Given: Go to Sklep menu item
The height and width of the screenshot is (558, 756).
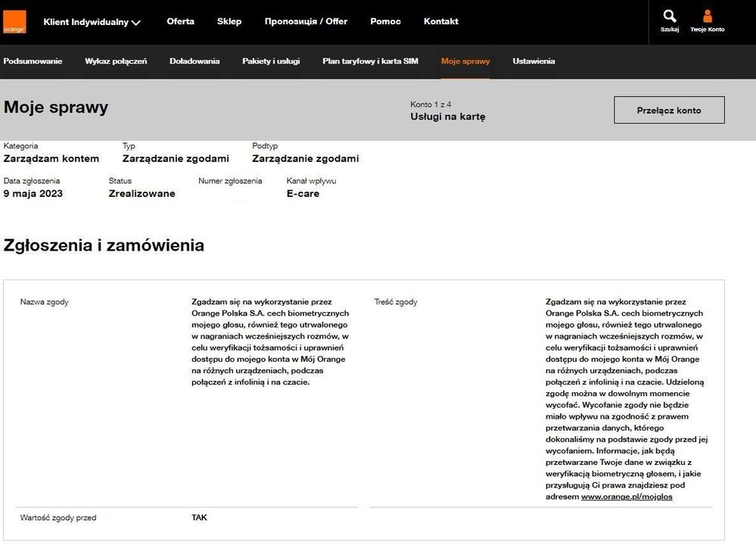Looking at the screenshot, I should [x=229, y=21].
